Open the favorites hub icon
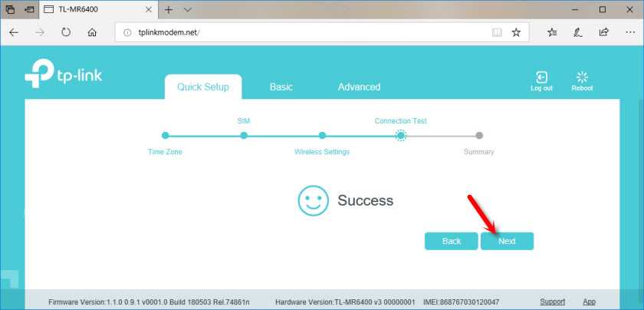 [552, 33]
